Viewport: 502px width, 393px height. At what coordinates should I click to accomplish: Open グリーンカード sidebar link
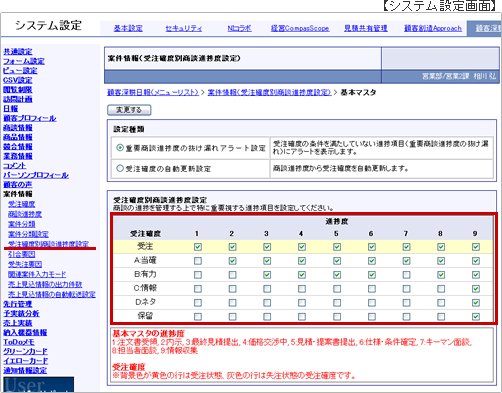click(x=25, y=351)
